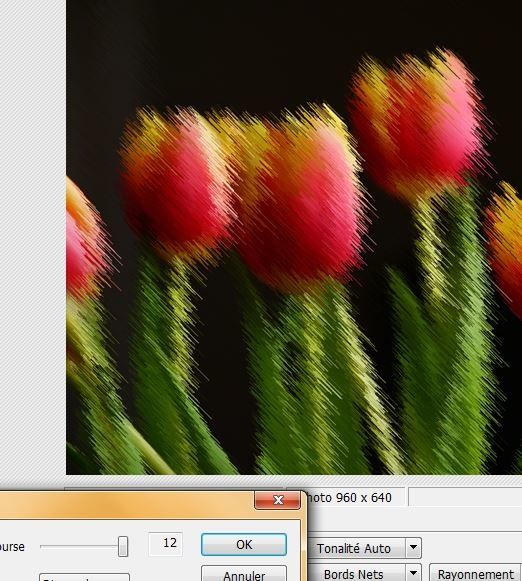Open the combo box below the slider
This screenshot has height=581, width=522.
84,577
